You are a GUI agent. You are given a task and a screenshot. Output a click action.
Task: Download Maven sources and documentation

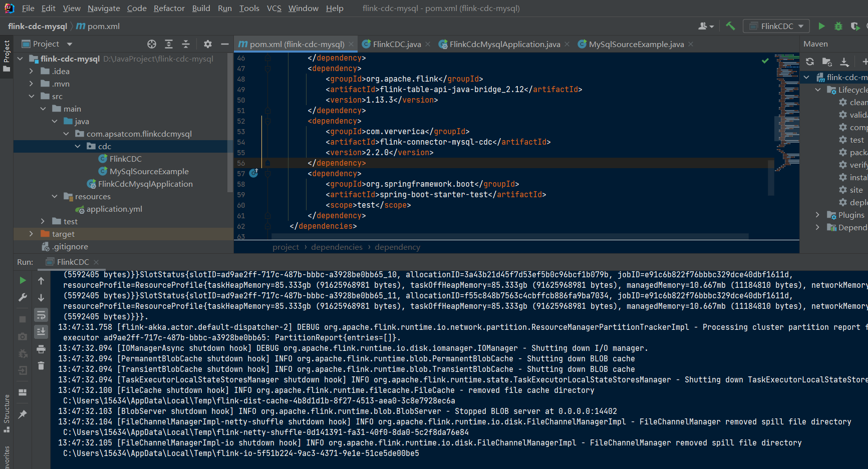[x=844, y=62]
